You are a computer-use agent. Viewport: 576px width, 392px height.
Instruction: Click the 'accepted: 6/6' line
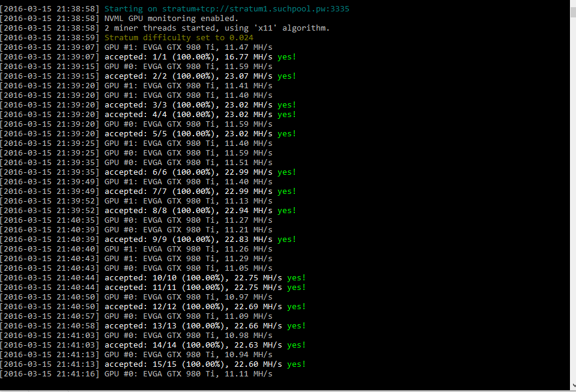tap(148, 172)
